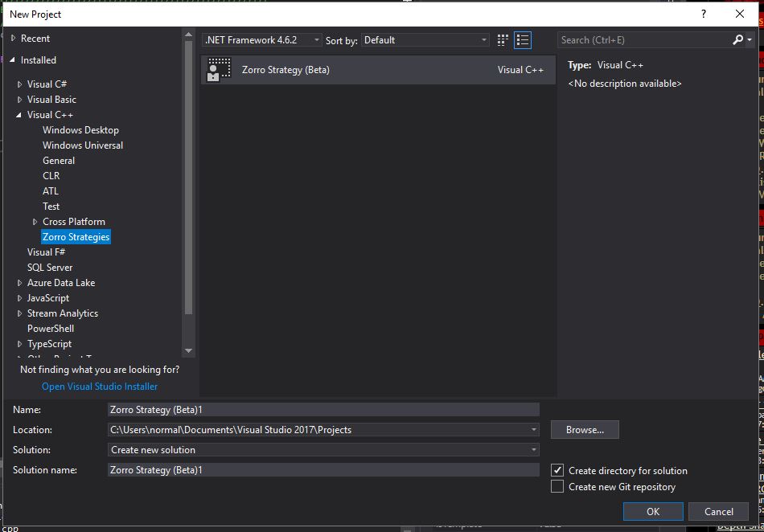Image resolution: width=764 pixels, height=532 pixels.
Task: Switch to small icons view
Action: coord(503,40)
